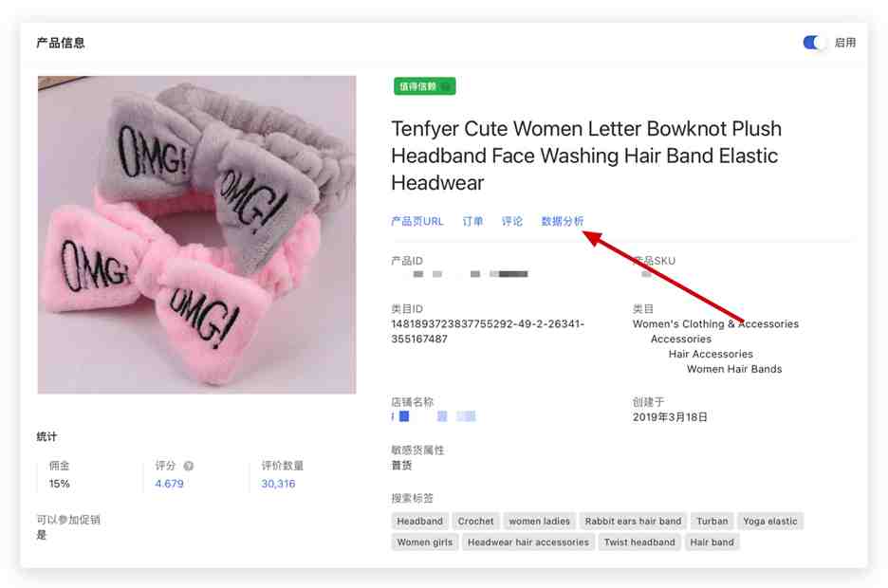Select the Women girls tag
Image resolution: width=888 pixels, height=588 pixels.
(x=425, y=542)
